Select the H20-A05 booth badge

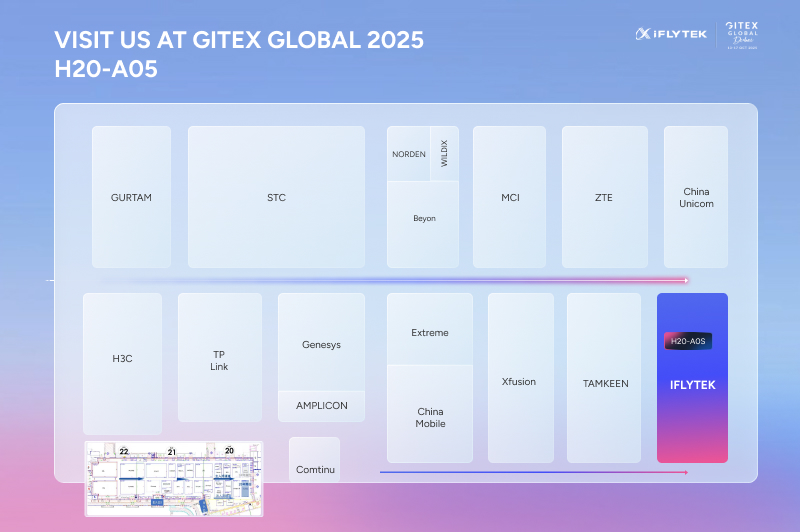(689, 341)
